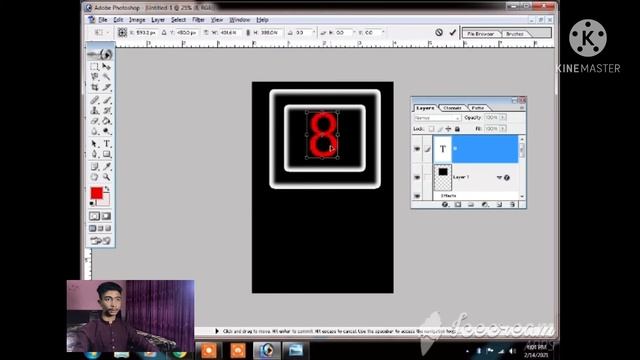Select the Zoom magnifier tool
This screenshot has width=640, height=360.
pyautogui.click(x=107, y=177)
